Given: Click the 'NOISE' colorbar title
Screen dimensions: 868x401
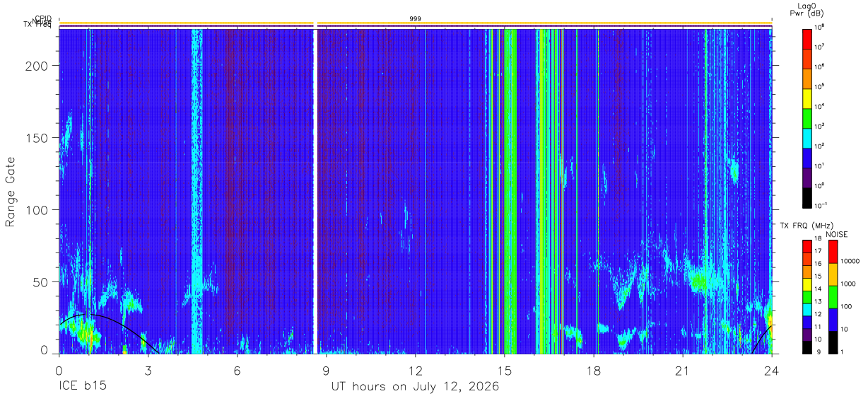Looking at the screenshot, I should (836, 234).
